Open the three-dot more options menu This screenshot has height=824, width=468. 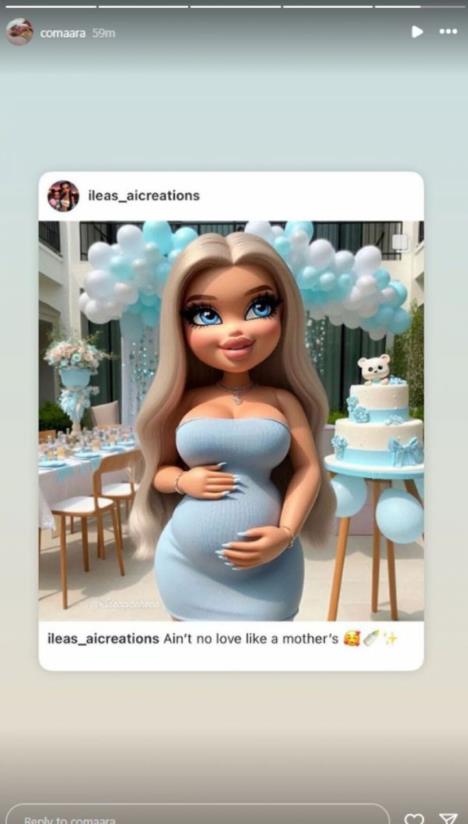(448, 32)
